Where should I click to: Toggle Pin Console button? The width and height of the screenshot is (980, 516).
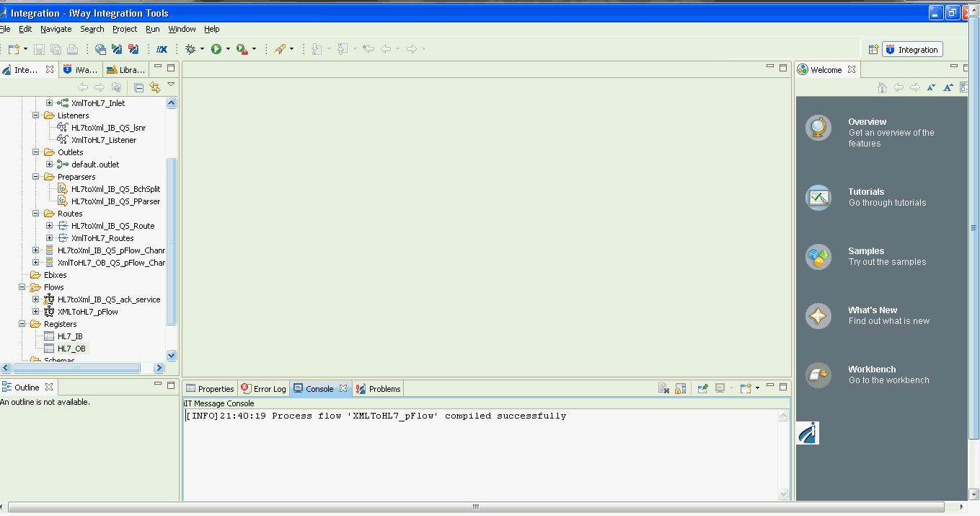[x=703, y=388]
